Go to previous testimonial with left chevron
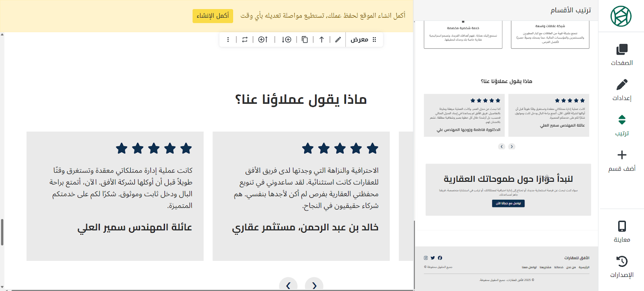 (288, 285)
